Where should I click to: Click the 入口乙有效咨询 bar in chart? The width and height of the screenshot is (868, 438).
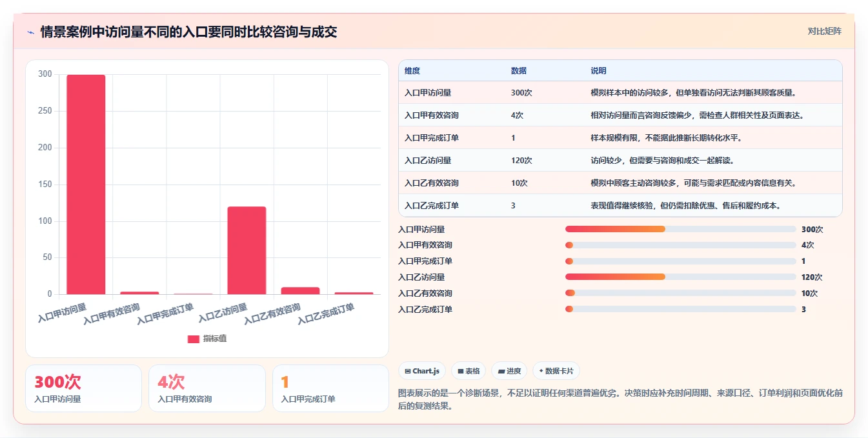(300, 290)
